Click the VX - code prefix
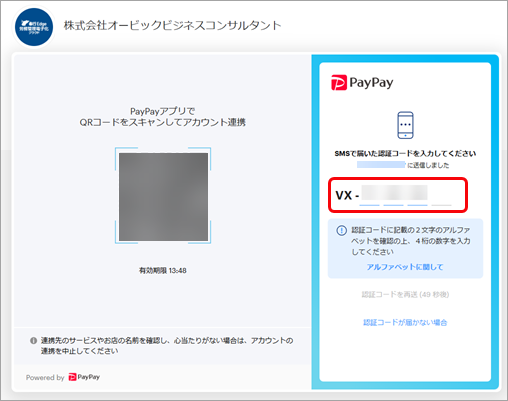508x401 pixels. tap(347, 195)
